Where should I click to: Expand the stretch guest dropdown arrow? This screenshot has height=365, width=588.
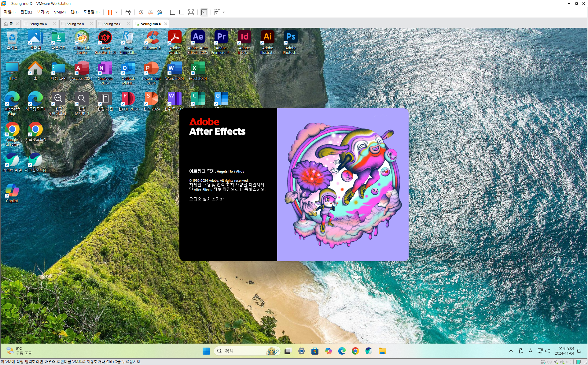(224, 12)
